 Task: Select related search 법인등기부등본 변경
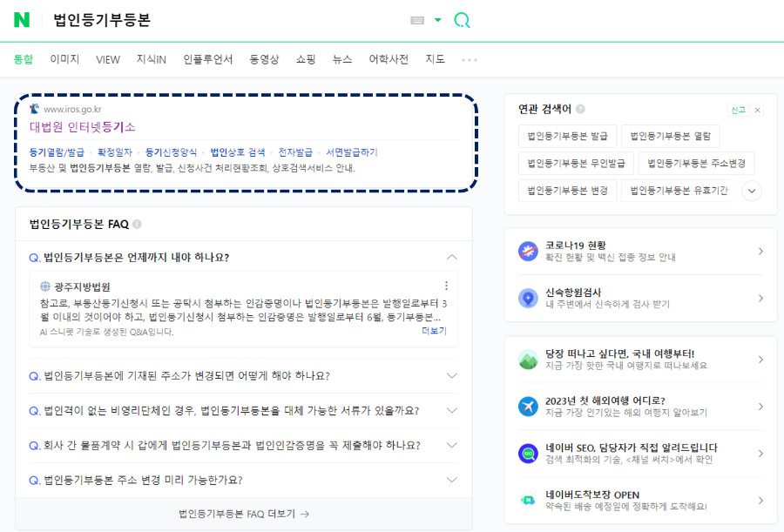[x=567, y=191]
